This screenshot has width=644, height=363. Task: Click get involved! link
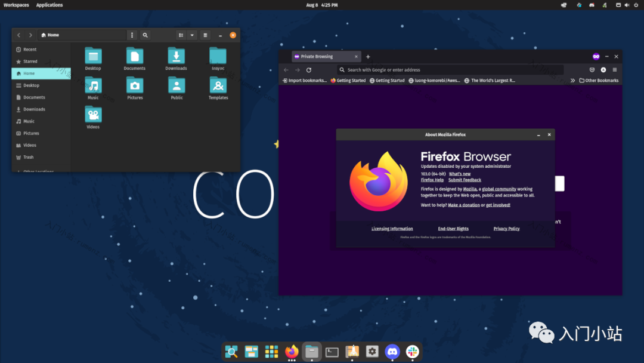click(498, 205)
